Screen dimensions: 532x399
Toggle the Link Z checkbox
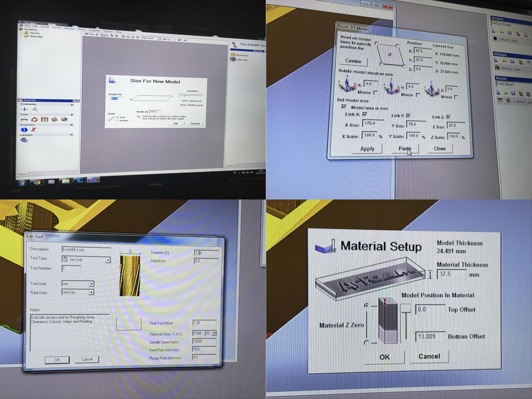[x=448, y=117]
